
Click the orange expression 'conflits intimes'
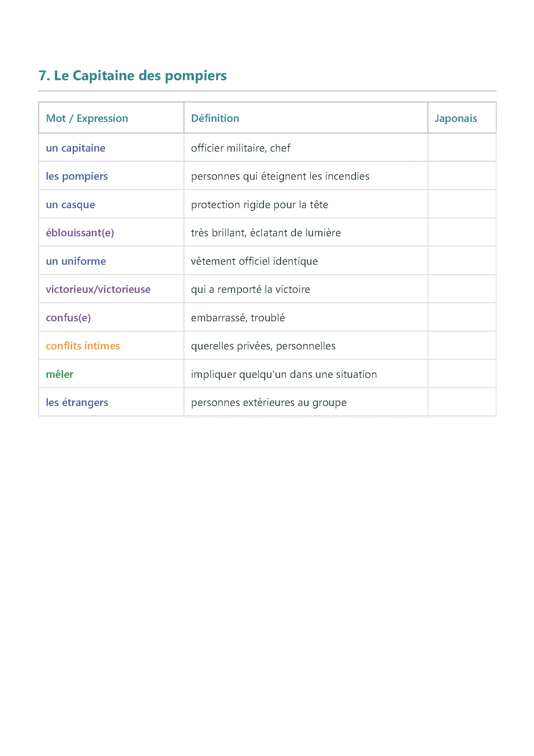[83, 346]
